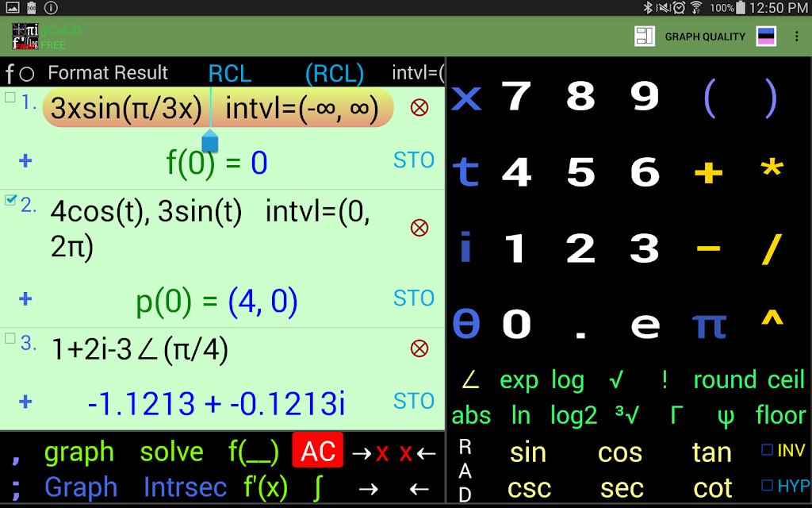812x508 pixels.
Task: Store f(0) result using STO
Action: point(413,160)
